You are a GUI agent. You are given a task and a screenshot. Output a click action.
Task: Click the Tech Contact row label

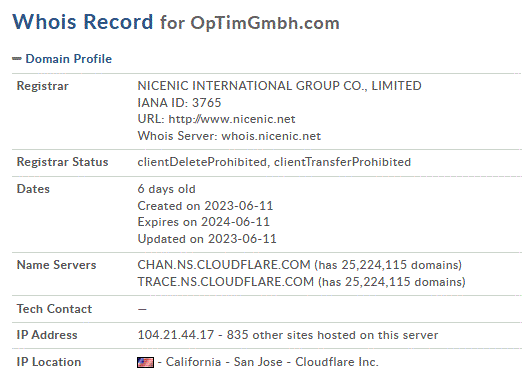54,309
